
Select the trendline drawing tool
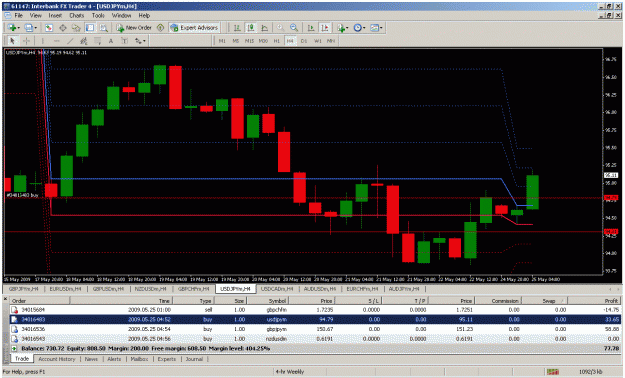70,41
